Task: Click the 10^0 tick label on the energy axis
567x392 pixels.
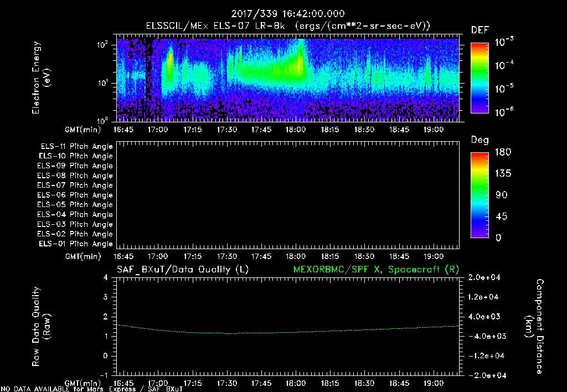Action: pos(102,121)
